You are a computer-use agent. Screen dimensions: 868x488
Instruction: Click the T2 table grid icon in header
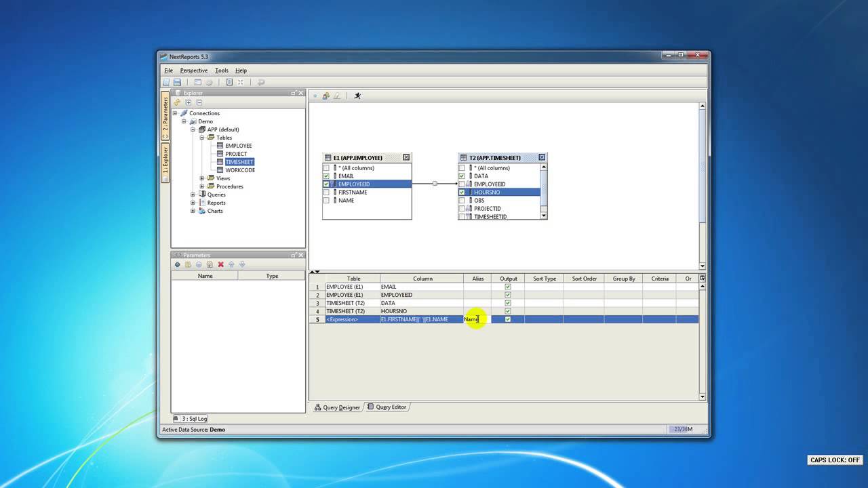[x=464, y=157]
